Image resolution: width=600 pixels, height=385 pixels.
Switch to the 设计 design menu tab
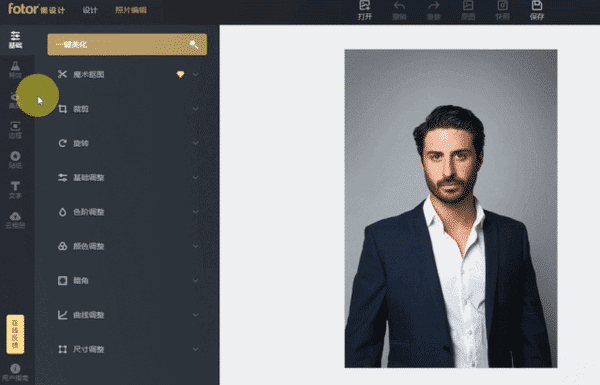tap(90, 10)
